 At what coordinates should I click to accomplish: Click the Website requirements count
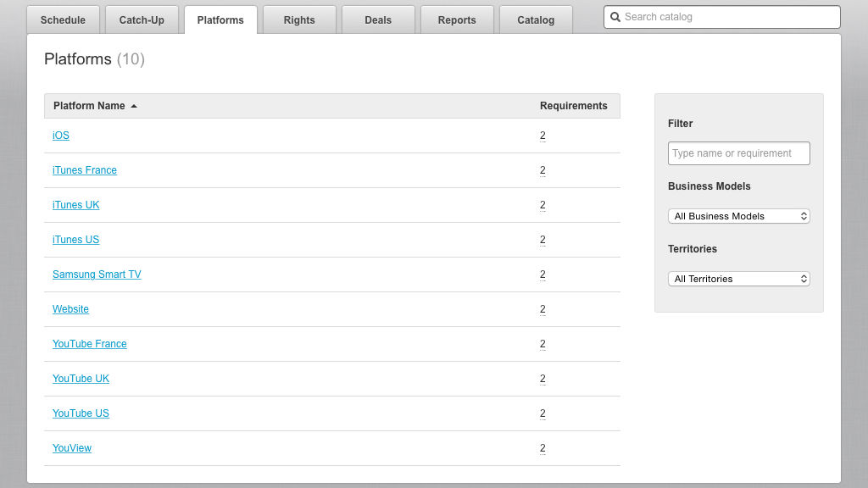542,309
